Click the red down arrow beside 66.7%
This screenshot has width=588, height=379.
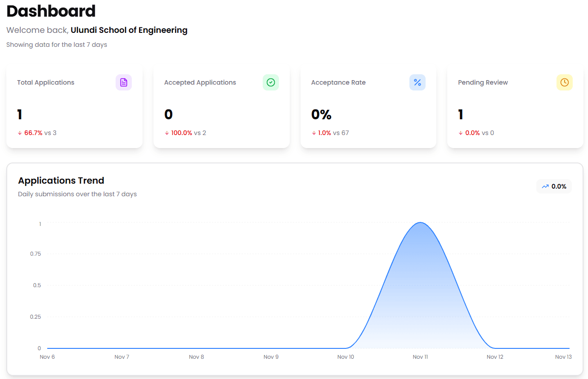19,133
